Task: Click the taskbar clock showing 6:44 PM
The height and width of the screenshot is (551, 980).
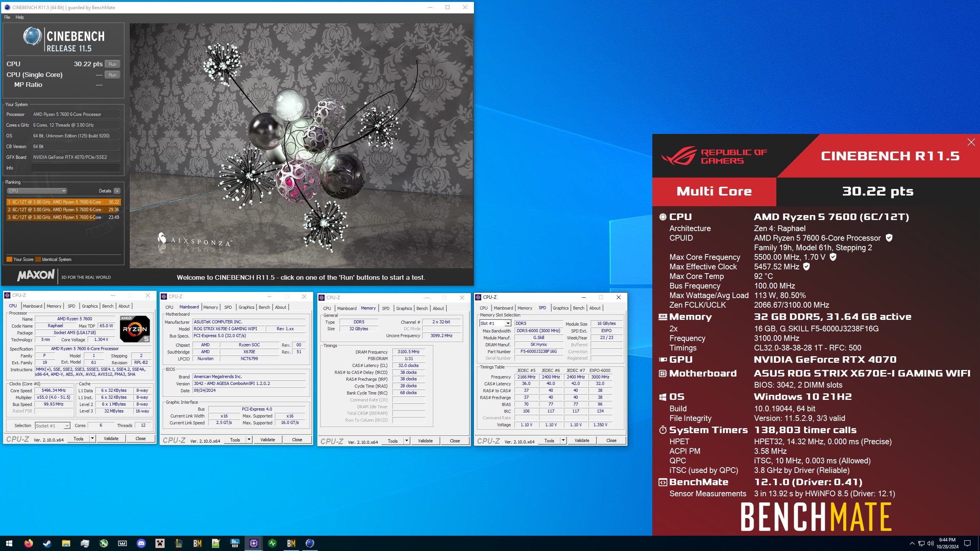Action: tap(947, 543)
